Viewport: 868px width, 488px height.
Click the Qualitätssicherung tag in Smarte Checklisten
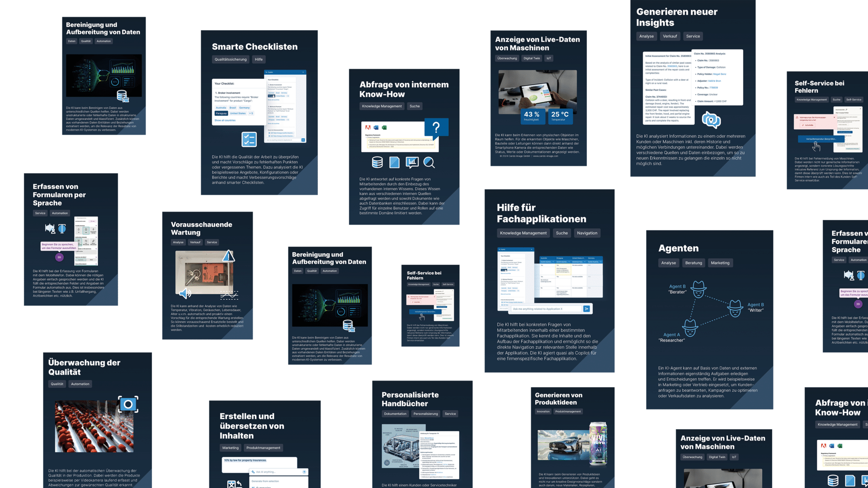[231, 59]
